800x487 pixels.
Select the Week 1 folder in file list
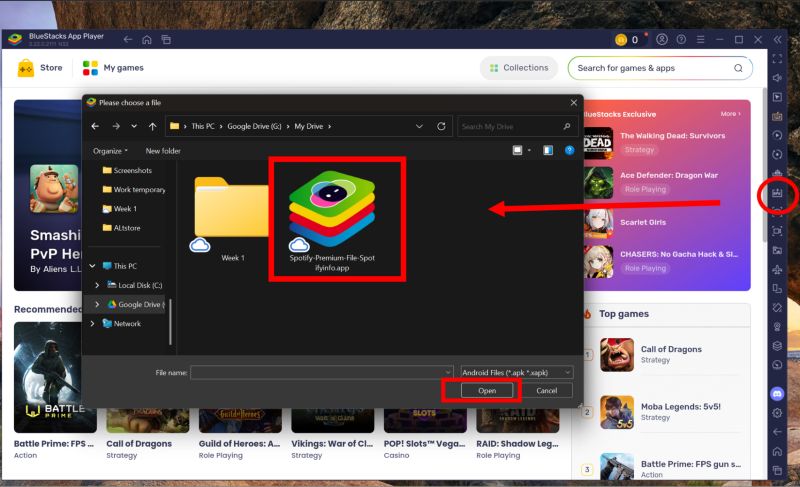(x=233, y=219)
